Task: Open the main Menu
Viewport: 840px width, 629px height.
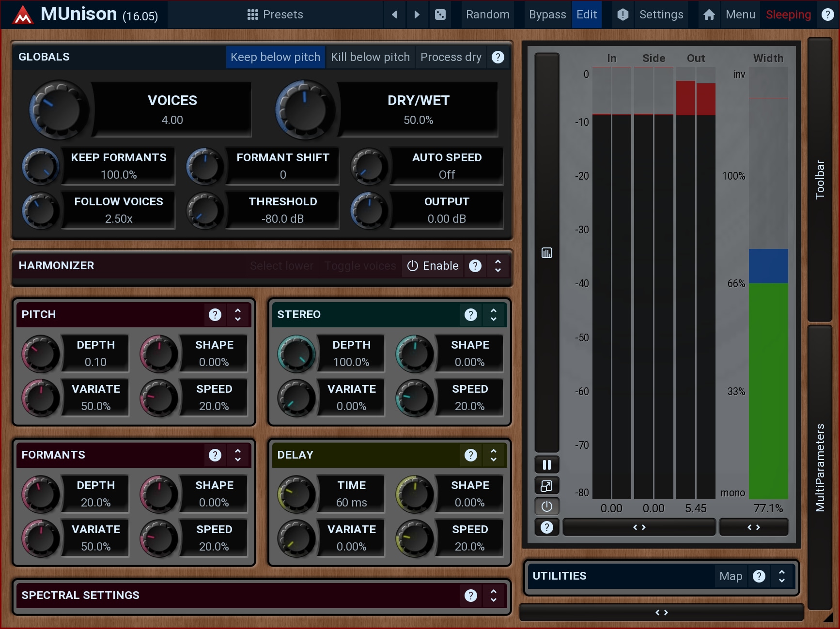Action: 740,15
